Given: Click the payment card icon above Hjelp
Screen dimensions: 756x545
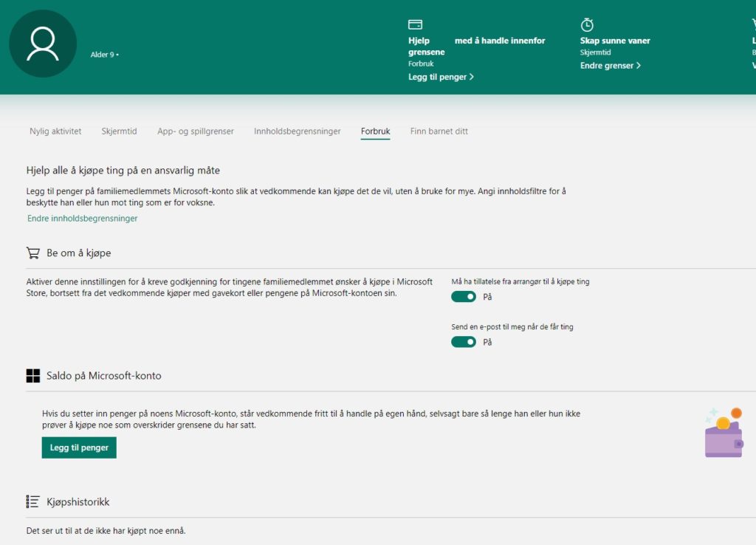Looking at the screenshot, I should [415, 24].
